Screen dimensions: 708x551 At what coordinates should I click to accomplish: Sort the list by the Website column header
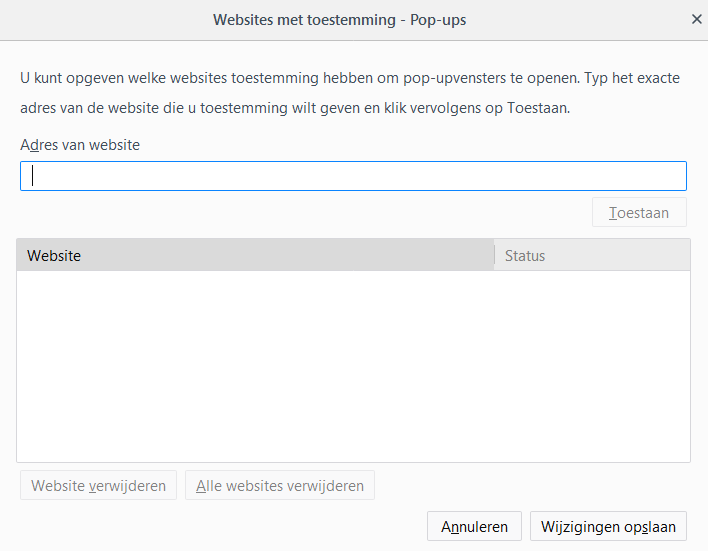255,256
